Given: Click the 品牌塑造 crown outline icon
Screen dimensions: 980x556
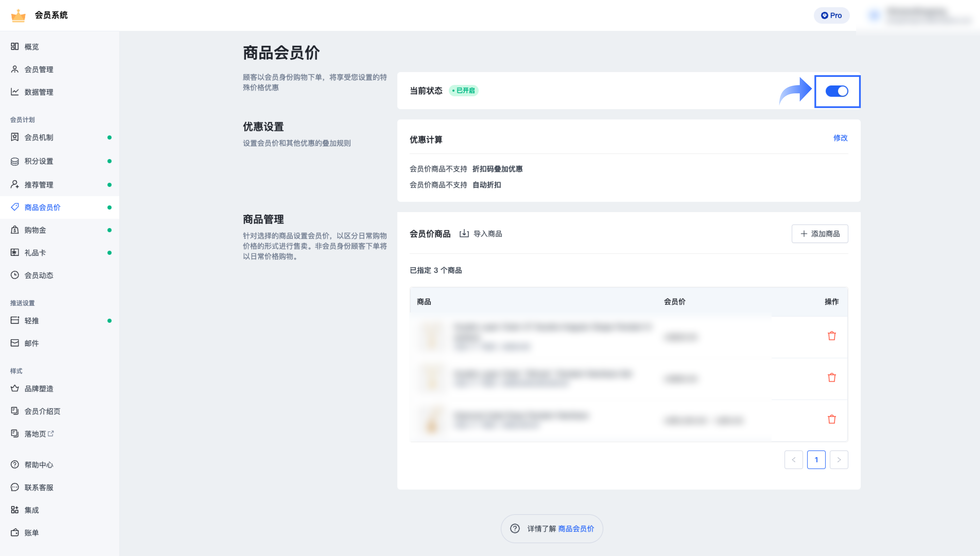Looking at the screenshot, I should tap(15, 388).
